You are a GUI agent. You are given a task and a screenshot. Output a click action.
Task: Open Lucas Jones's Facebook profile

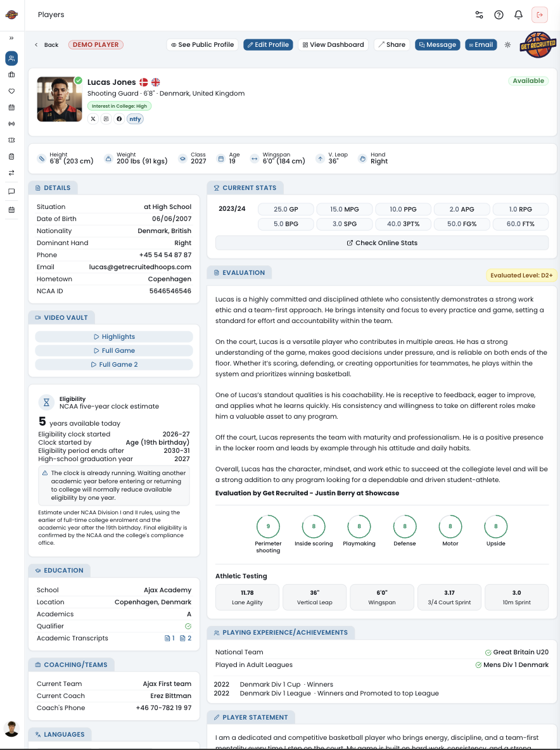point(119,119)
